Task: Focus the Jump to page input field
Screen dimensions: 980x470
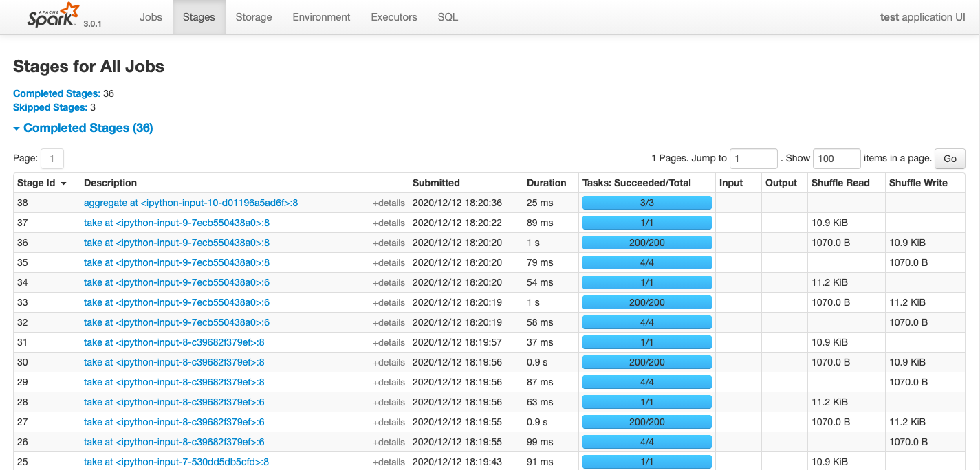Action: [x=754, y=159]
